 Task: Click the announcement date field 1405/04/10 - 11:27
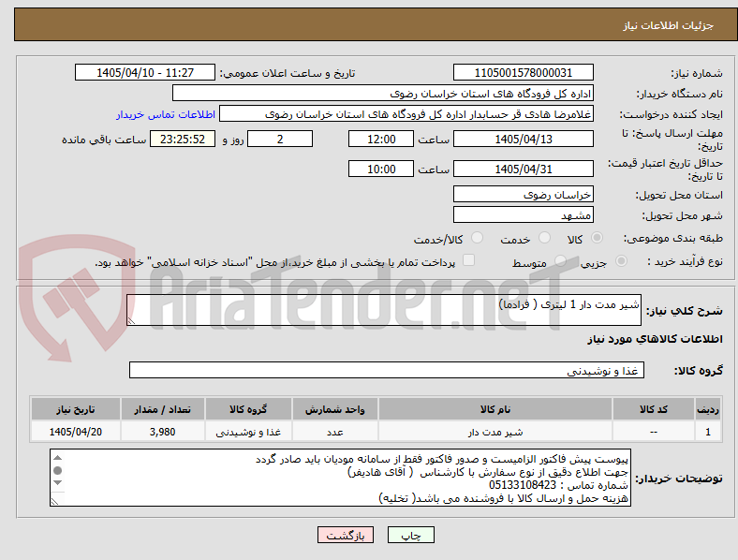tap(145, 73)
